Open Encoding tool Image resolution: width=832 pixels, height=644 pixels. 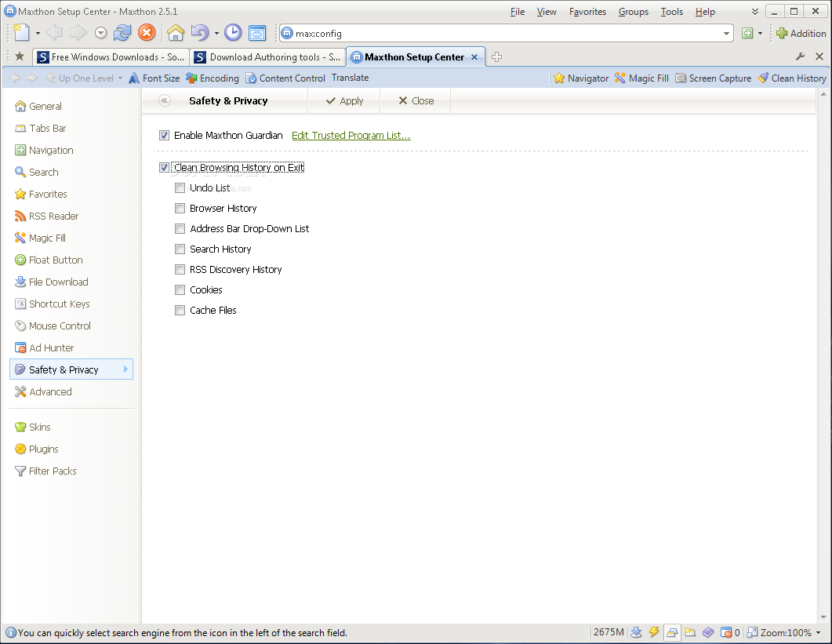click(213, 78)
